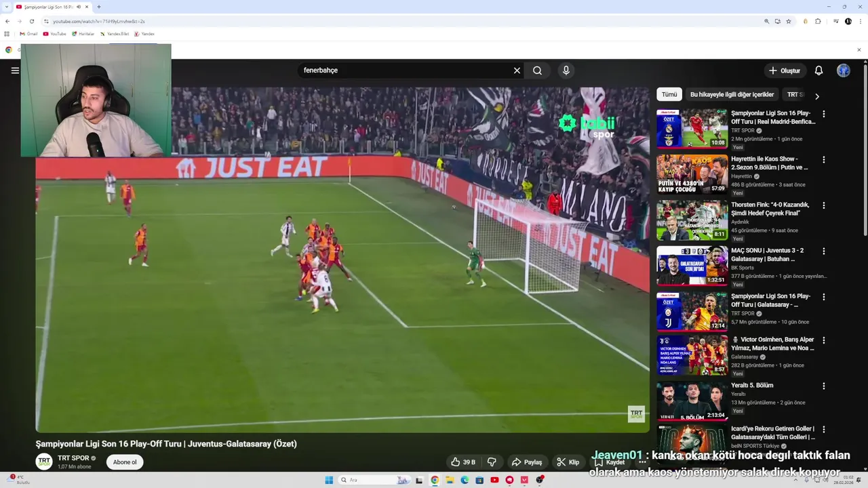Screen dimensions: 868x488
Task: Open File Explorer from the taskbar
Action: pos(450,480)
